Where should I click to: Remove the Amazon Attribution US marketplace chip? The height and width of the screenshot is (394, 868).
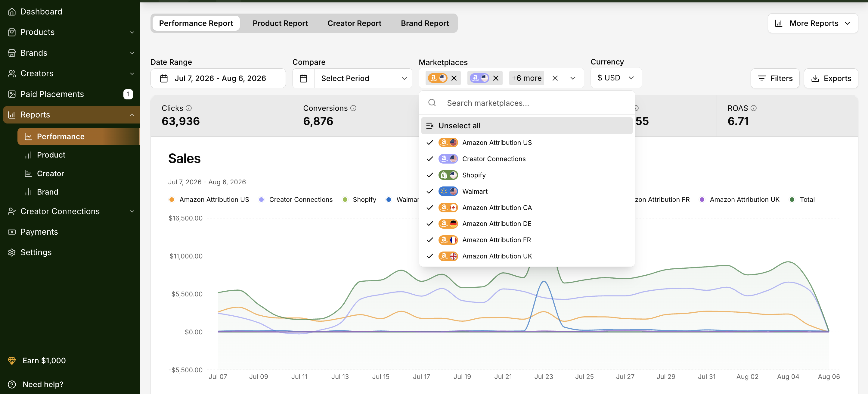(454, 78)
